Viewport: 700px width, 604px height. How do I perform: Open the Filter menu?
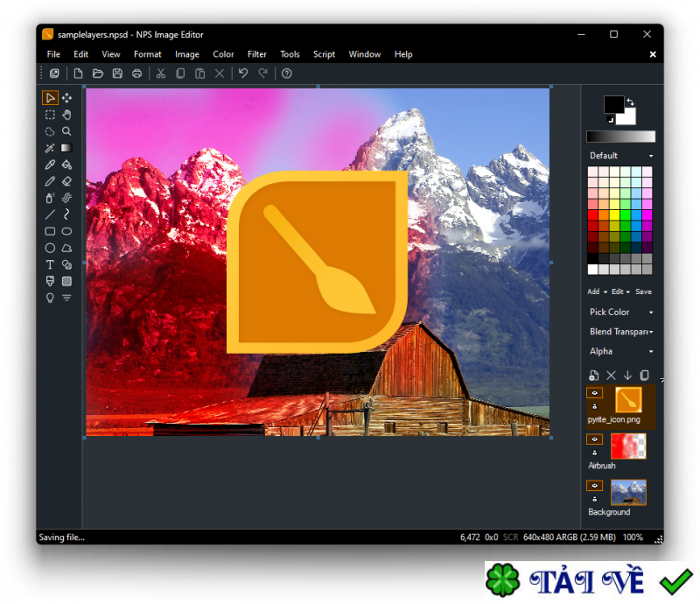[257, 54]
